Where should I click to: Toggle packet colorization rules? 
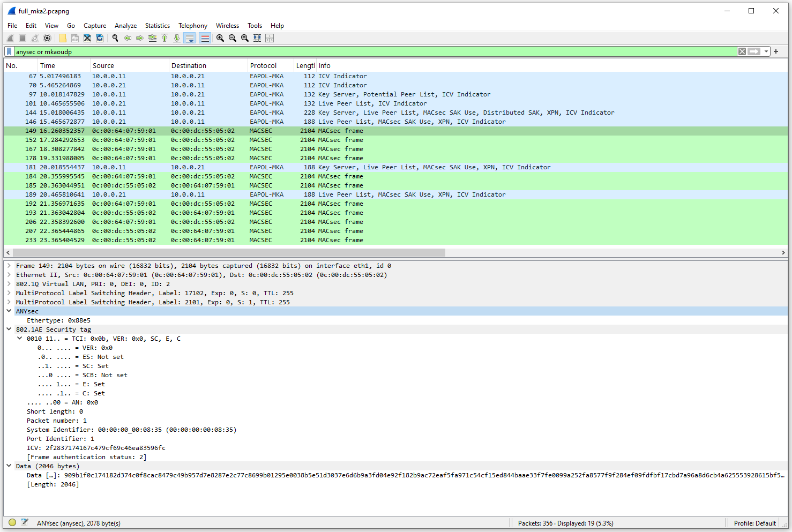point(205,38)
